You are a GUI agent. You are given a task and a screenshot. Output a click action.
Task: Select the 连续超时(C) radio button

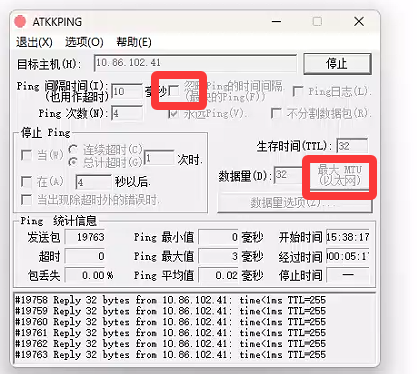coord(73,149)
